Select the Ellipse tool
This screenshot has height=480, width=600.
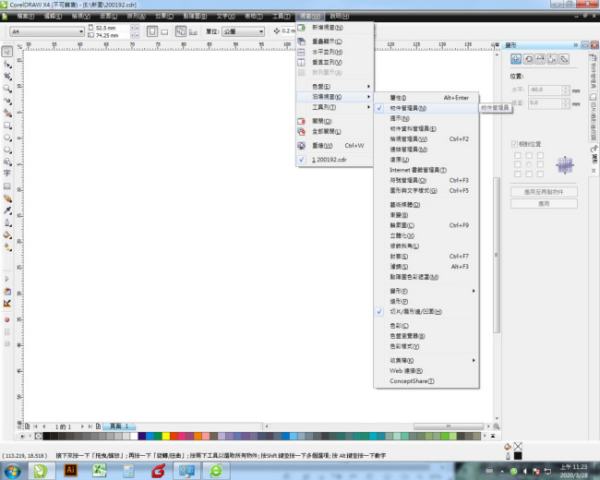click(7, 138)
